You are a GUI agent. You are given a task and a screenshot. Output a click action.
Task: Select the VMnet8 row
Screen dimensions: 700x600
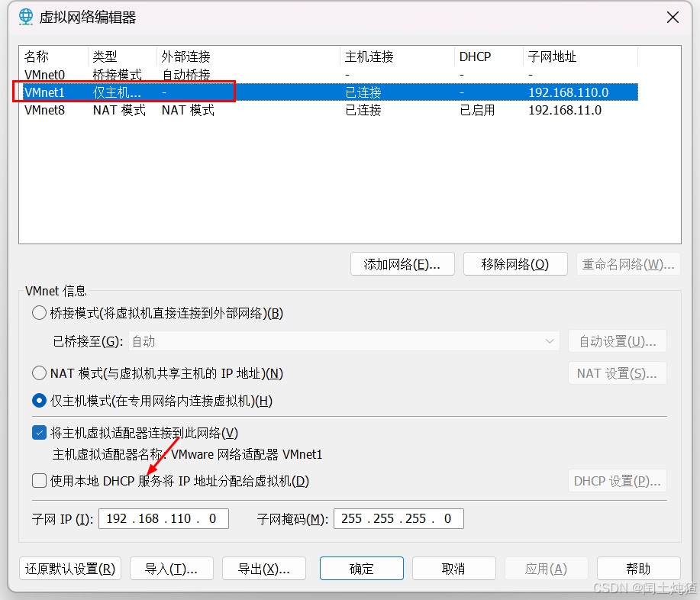point(328,110)
